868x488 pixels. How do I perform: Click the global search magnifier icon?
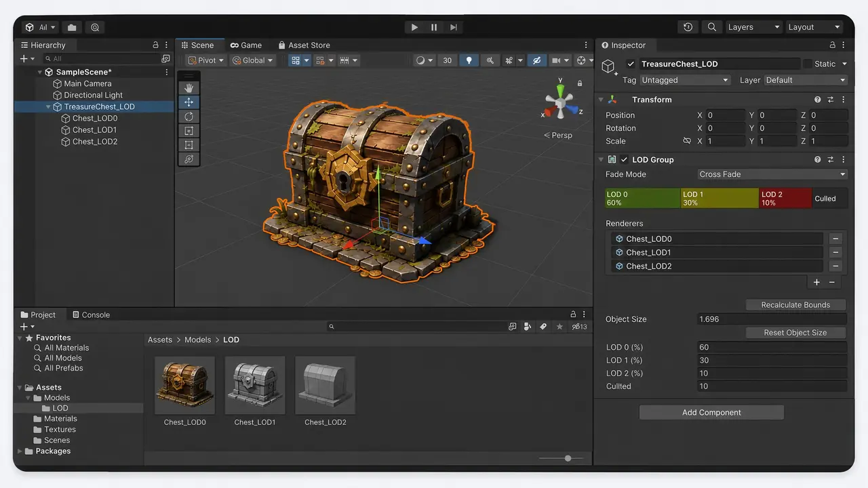pos(711,27)
